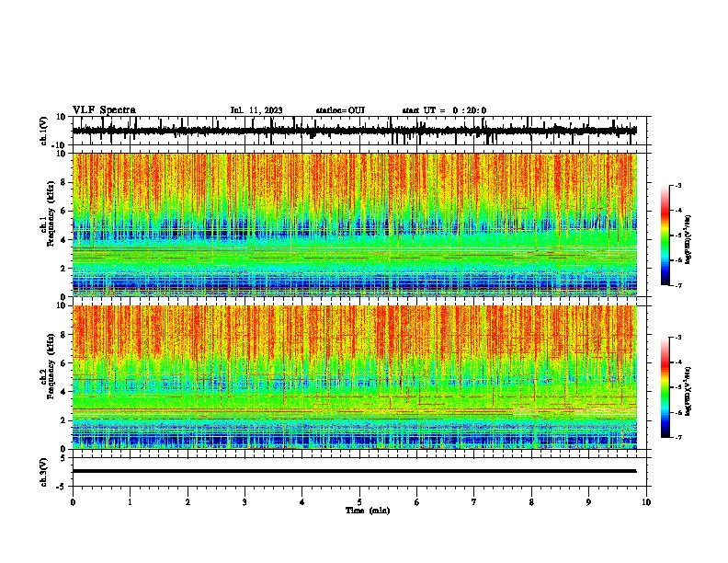Click the 'start UT = 0 : 20: 0' label
The image size is (728, 563).
(444, 110)
